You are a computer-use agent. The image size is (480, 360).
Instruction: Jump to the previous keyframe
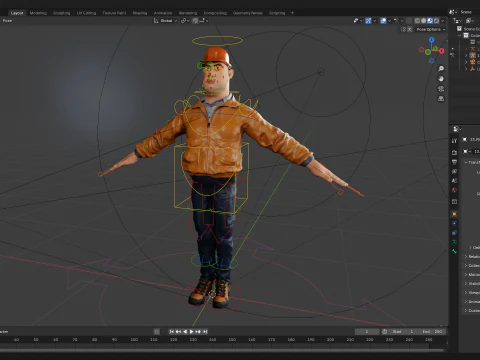[x=178, y=332]
